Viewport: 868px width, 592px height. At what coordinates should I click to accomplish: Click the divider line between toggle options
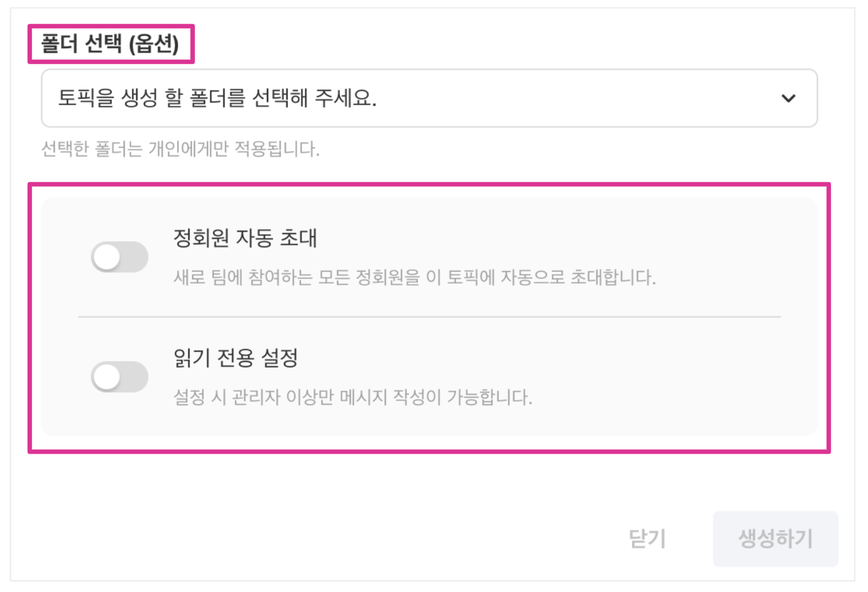pos(429,317)
